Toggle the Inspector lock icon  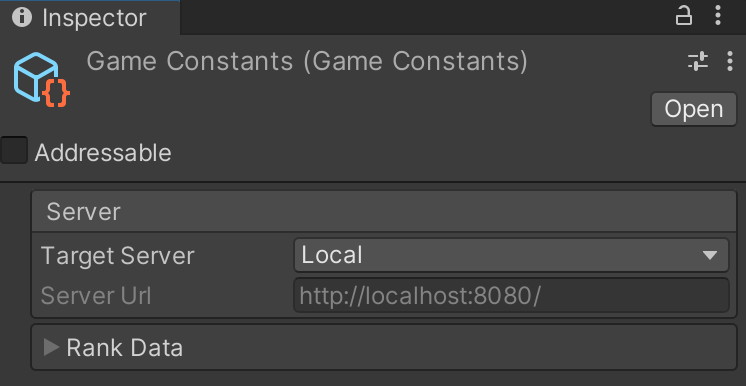click(684, 16)
